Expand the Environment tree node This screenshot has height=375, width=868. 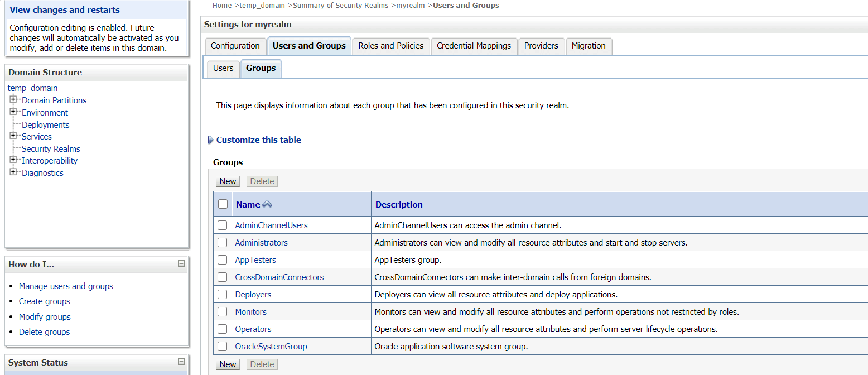(13, 112)
